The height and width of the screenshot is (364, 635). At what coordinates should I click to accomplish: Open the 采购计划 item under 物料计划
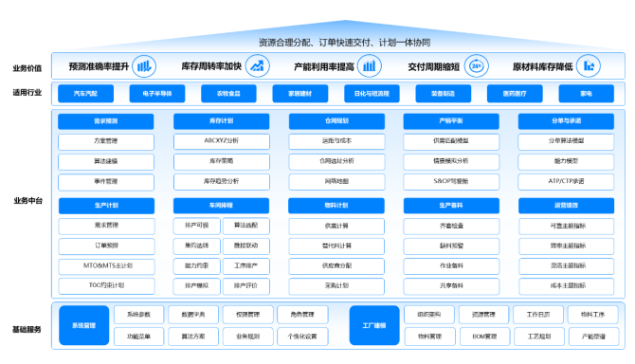click(336, 286)
